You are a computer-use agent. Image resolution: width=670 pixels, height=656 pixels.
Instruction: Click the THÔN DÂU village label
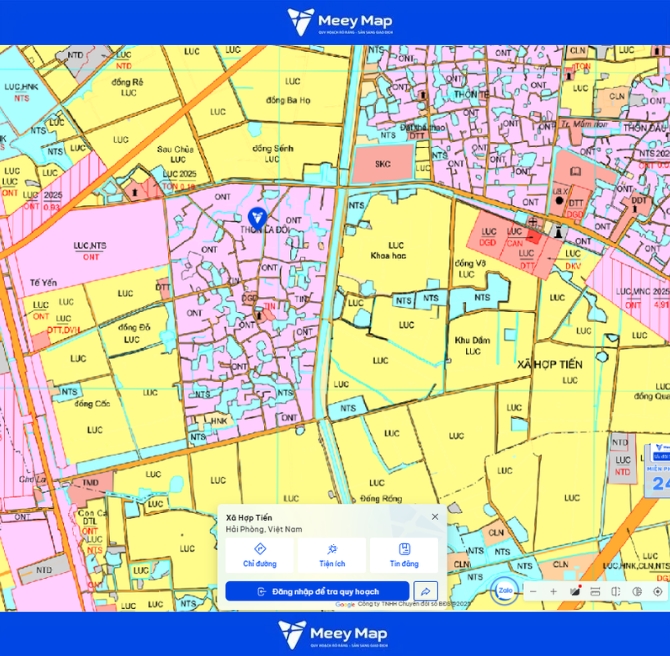coord(644,128)
